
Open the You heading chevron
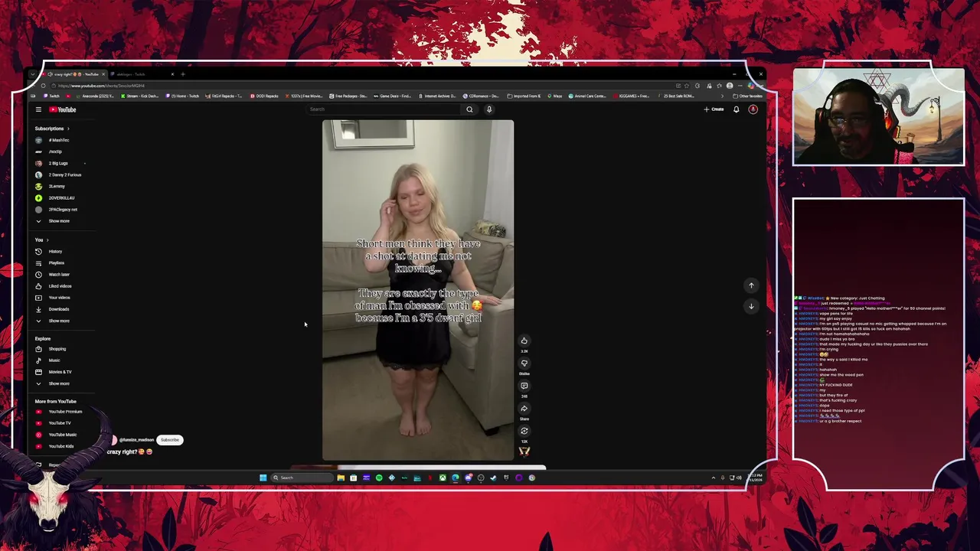(x=47, y=240)
